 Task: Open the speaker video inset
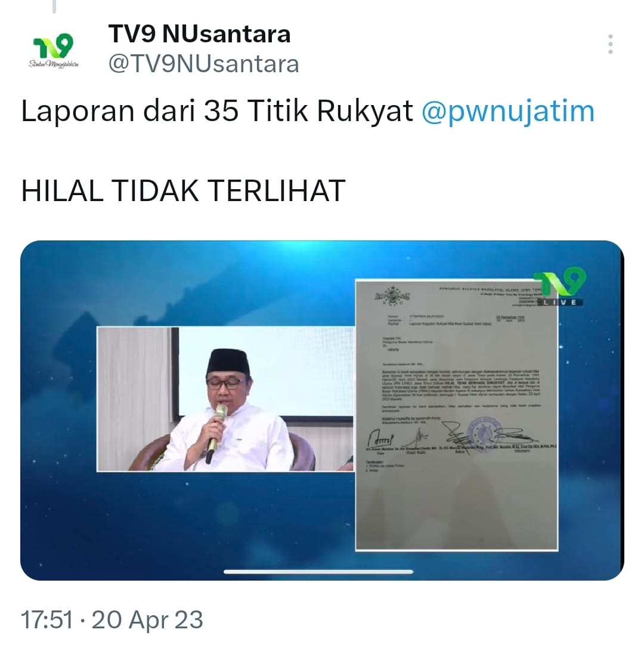click(x=225, y=399)
